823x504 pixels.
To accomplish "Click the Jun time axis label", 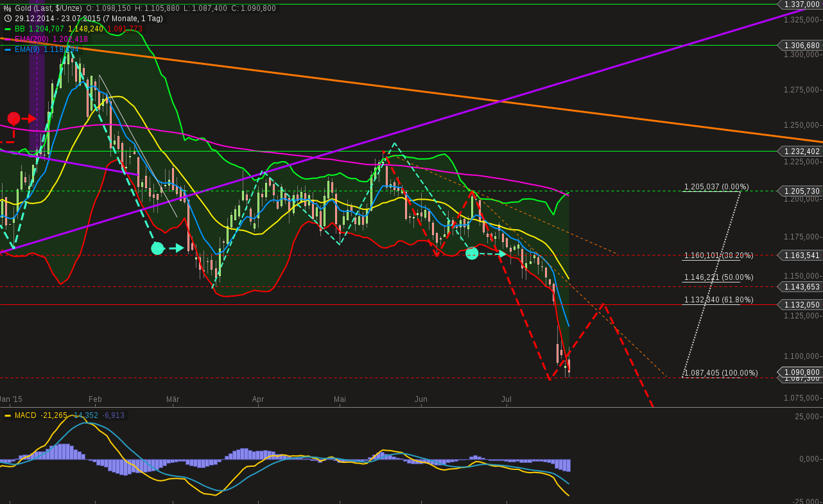I will pos(421,399).
